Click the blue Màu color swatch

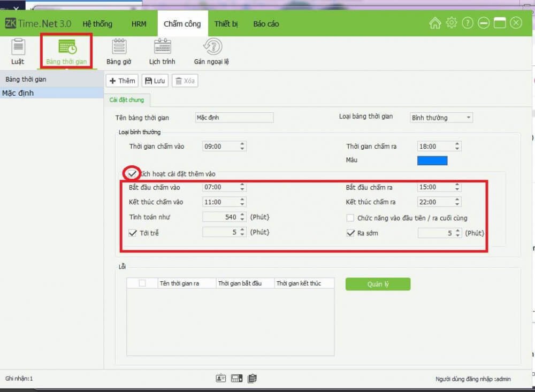(x=432, y=160)
